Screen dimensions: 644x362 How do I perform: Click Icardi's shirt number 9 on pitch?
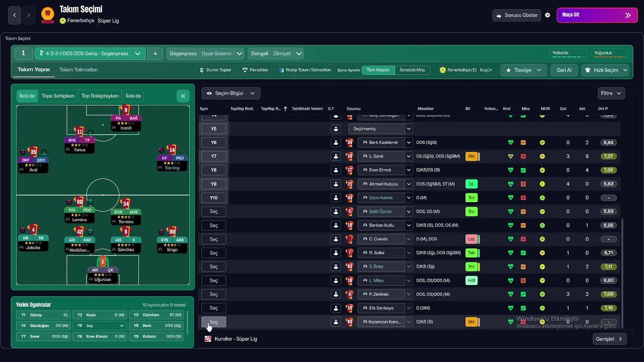tap(126, 109)
